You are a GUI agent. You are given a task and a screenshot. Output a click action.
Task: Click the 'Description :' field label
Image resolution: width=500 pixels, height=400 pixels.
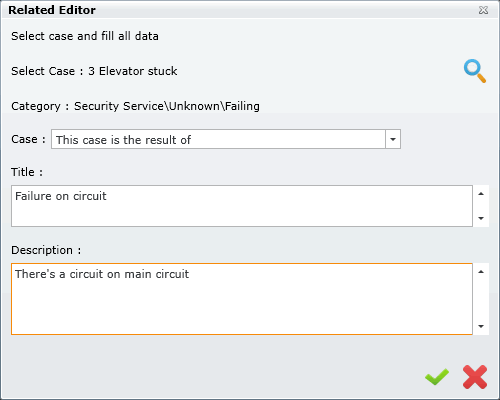point(46,250)
